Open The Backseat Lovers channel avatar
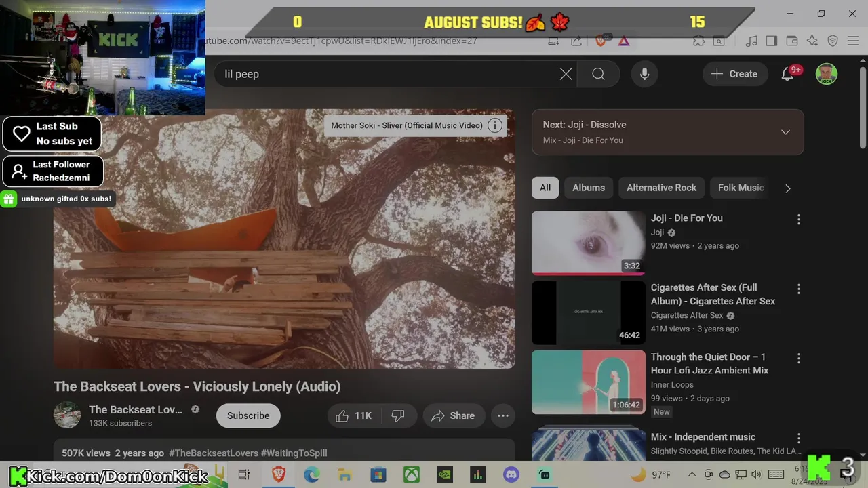This screenshot has width=868, height=488. coord(67,415)
